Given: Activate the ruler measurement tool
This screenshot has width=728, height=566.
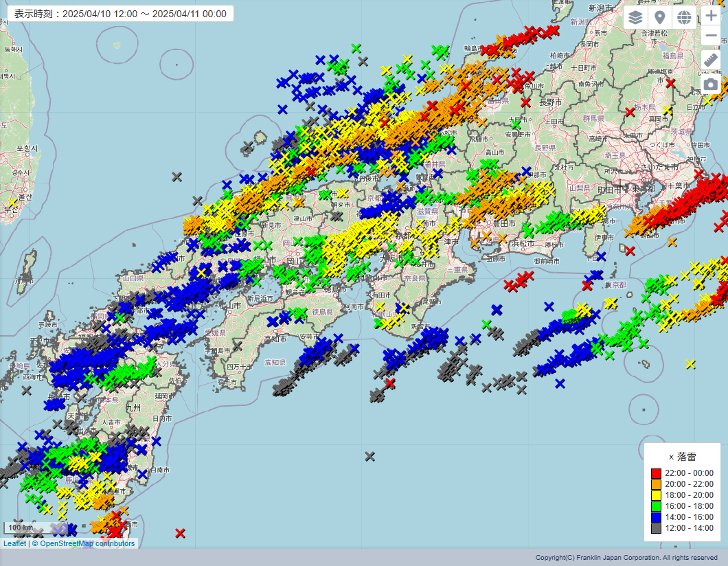Looking at the screenshot, I should [x=711, y=60].
